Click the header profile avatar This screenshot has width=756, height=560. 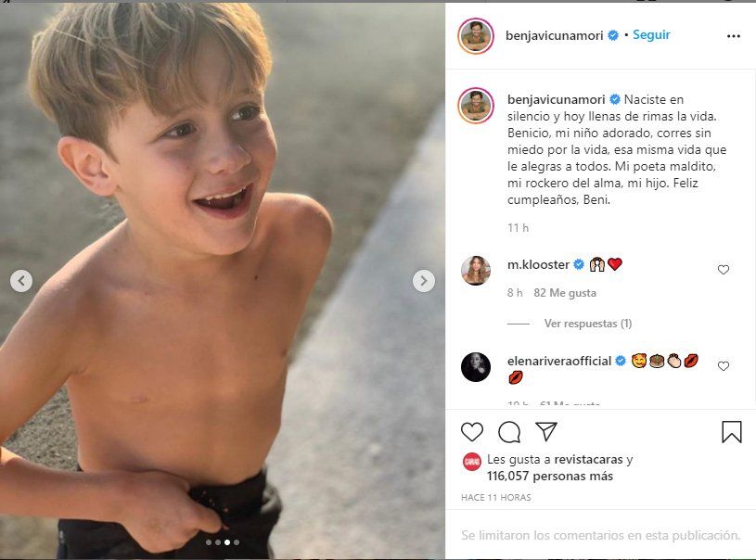(476, 36)
